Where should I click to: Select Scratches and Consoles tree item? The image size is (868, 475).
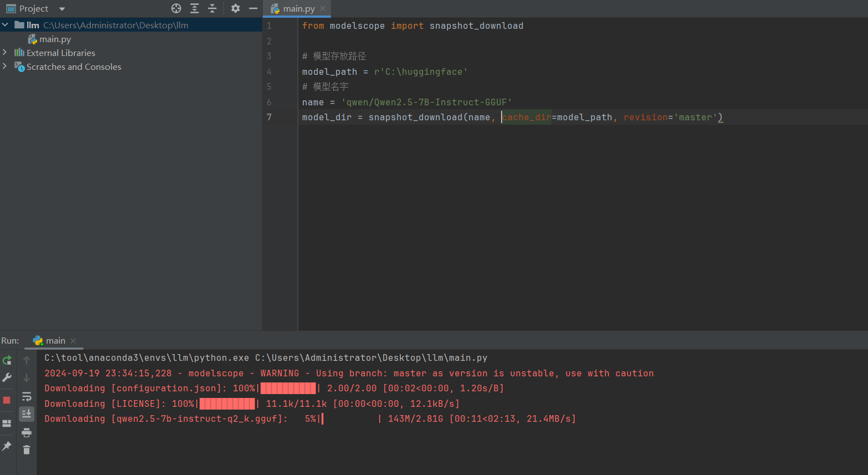74,67
